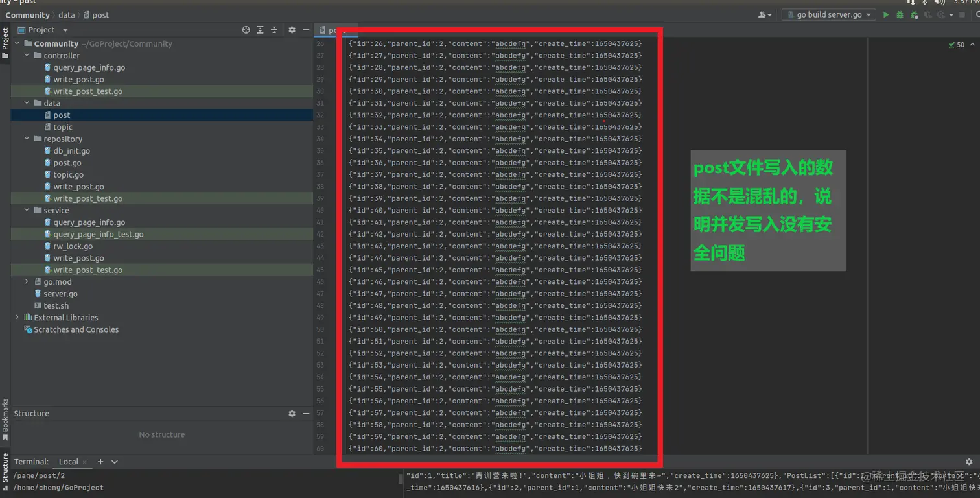Expand the go.mod node
Viewport: 980px width, 498px height.
(x=27, y=281)
